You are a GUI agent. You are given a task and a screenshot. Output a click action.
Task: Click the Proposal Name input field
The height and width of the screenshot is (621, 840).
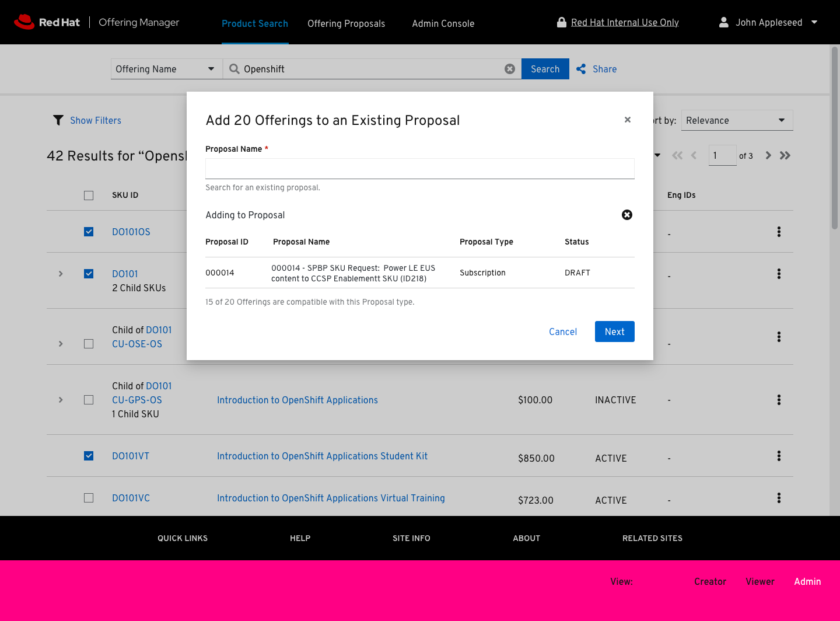419,169
